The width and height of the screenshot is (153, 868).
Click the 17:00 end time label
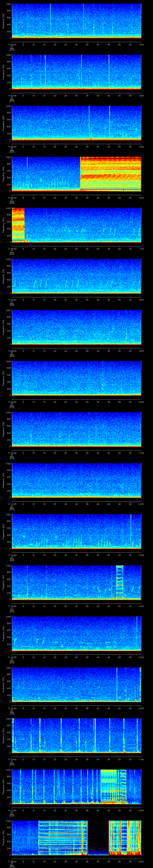(x=141, y=760)
